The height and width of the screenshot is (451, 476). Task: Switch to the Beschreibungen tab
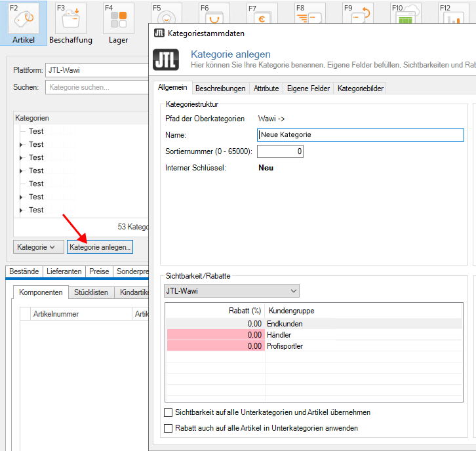pyautogui.click(x=220, y=88)
